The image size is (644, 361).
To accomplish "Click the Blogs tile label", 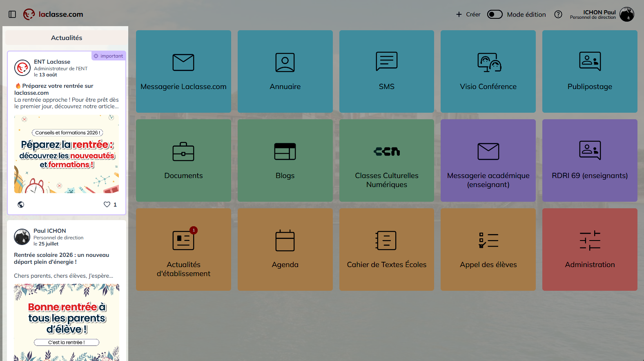I will tap(285, 176).
